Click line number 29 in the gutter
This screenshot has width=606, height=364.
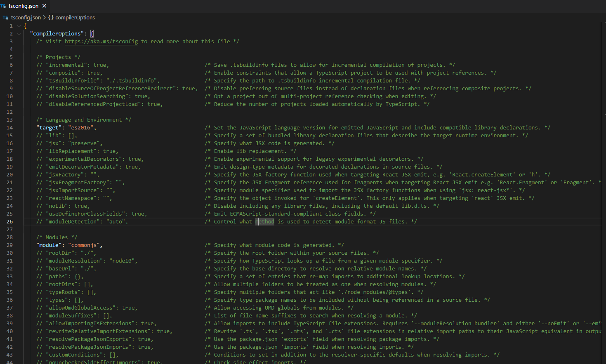pos(9,245)
